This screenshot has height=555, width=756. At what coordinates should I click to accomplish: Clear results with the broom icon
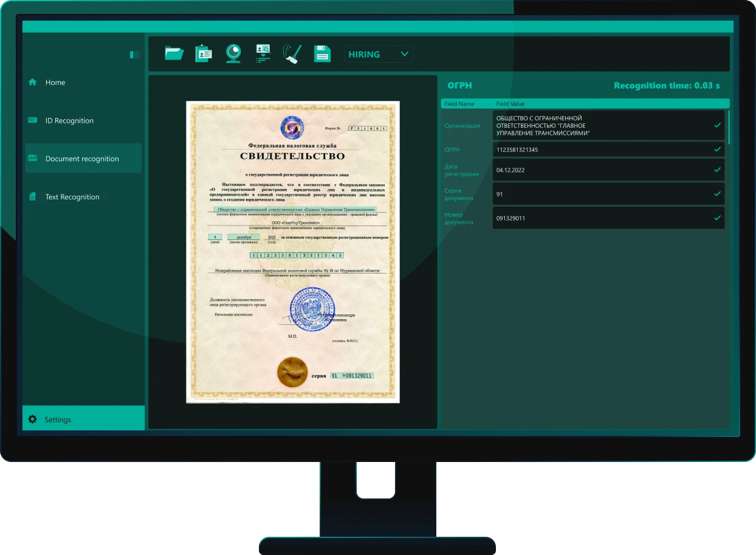point(292,53)
